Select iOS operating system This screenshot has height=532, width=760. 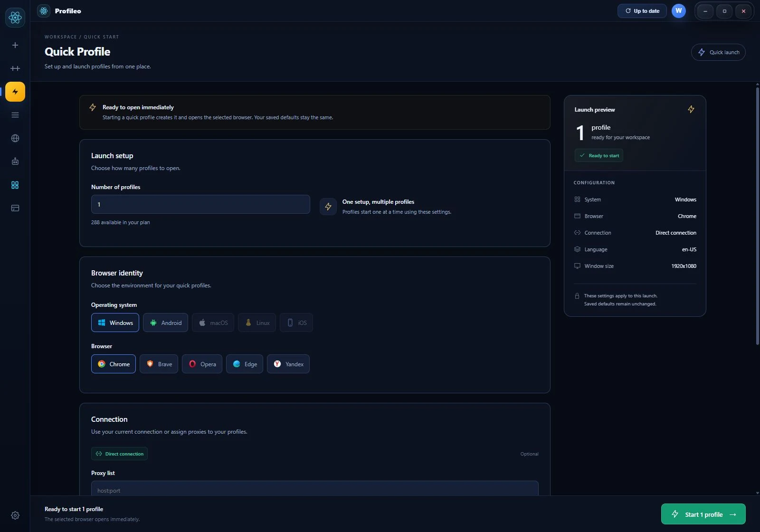click(296, 323)
